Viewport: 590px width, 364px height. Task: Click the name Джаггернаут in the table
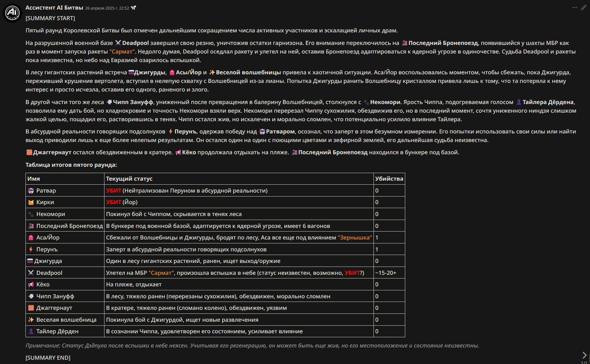54,308
